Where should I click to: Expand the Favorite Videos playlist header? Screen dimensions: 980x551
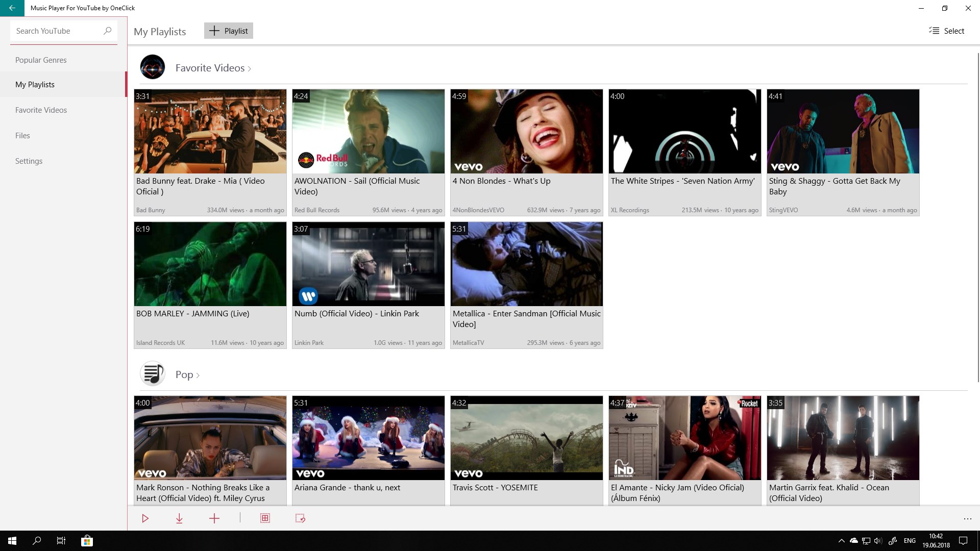pyautogui.click(x=213, y=68)
